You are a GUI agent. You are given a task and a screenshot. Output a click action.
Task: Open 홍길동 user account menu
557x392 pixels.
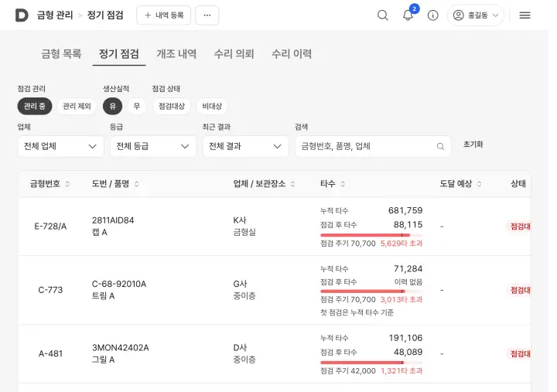(x=476, y=15)
